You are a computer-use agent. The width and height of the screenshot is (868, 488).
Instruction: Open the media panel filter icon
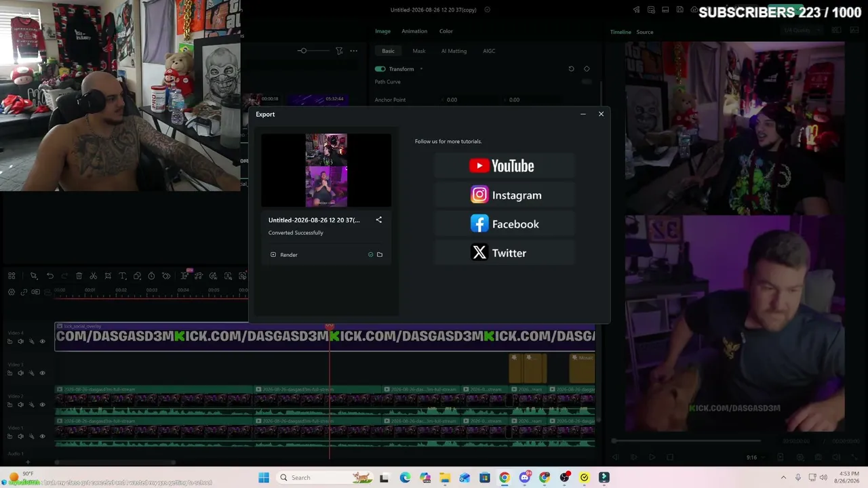click(339, 51)
